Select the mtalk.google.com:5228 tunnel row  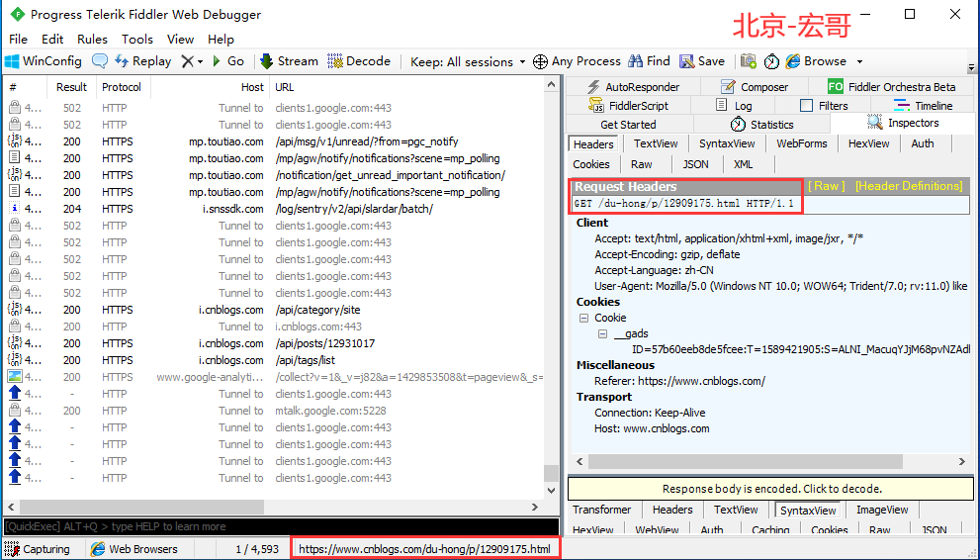pos(274,412)
